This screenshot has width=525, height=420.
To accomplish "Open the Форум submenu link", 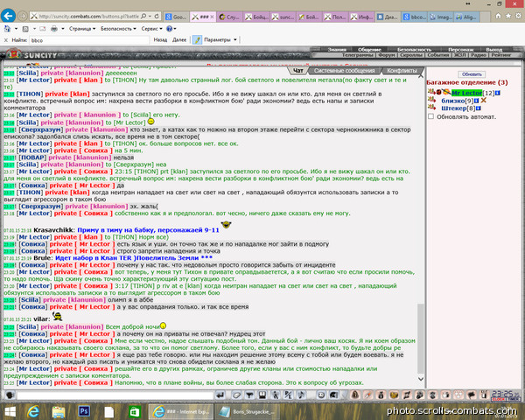I will (x=387, y=55).
